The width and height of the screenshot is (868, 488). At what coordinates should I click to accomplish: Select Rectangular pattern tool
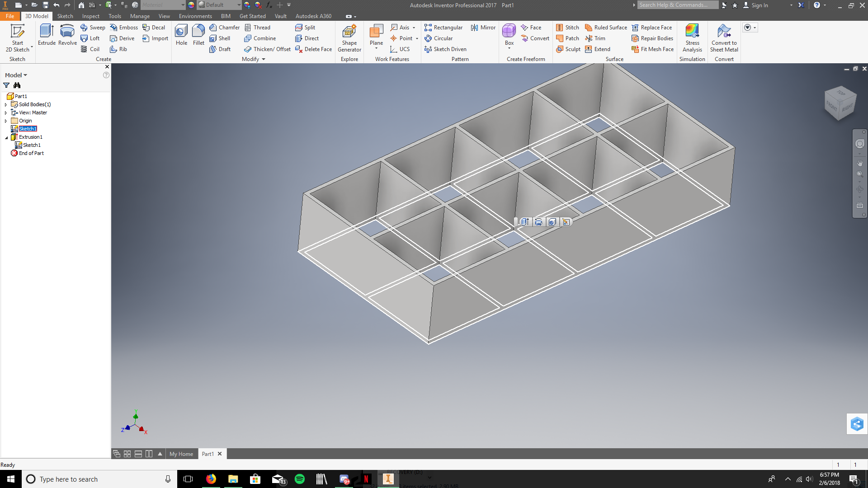pyautogui.click(x=443, y=28)
